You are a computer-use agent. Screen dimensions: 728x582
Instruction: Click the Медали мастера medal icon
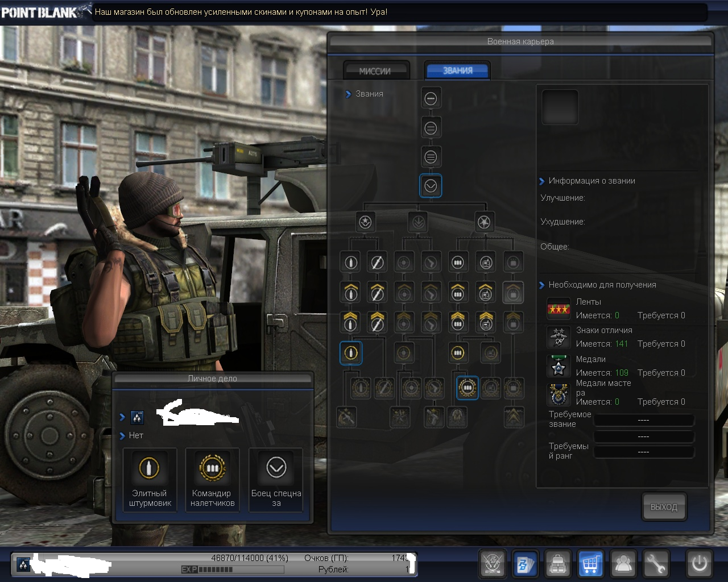click(558, 394)
